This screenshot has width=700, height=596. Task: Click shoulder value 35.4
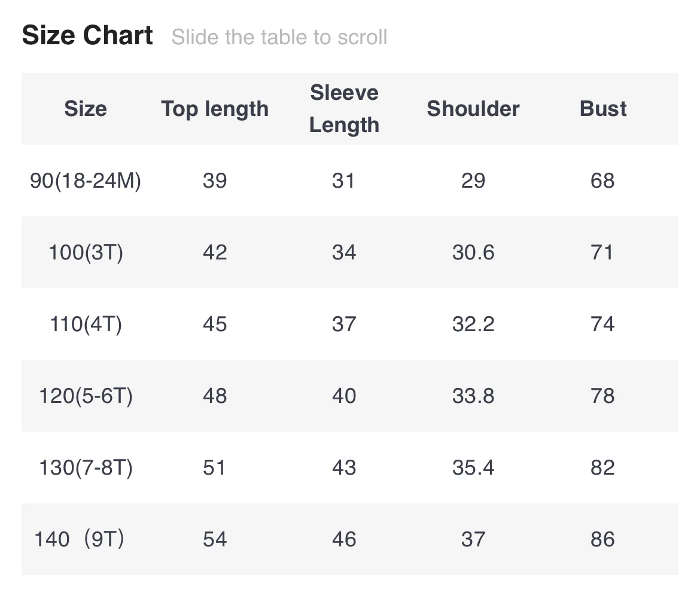coord(473,467)
